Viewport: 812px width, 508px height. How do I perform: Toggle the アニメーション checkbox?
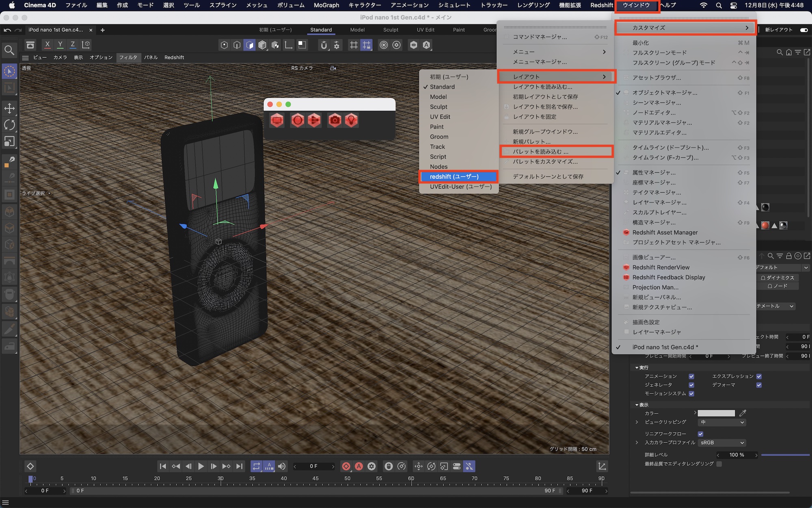pos(691,376)
